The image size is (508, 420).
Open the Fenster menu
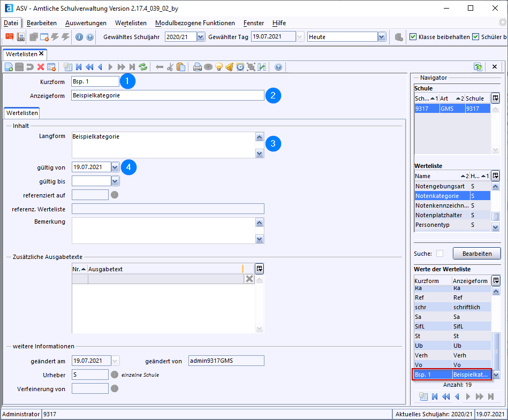click(x=254, y=23)
